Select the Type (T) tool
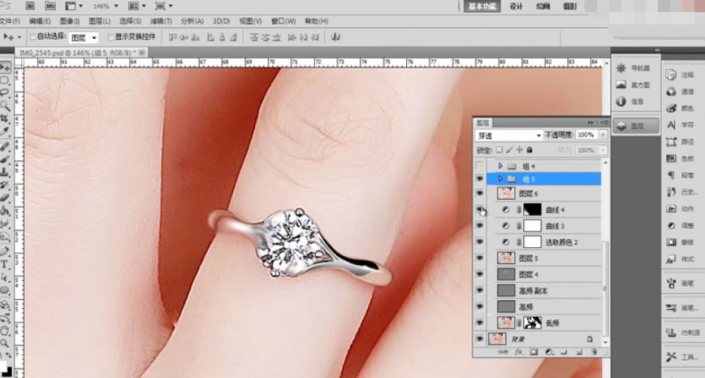This screenshot has width=705, height=378. [x=4, y=265]
